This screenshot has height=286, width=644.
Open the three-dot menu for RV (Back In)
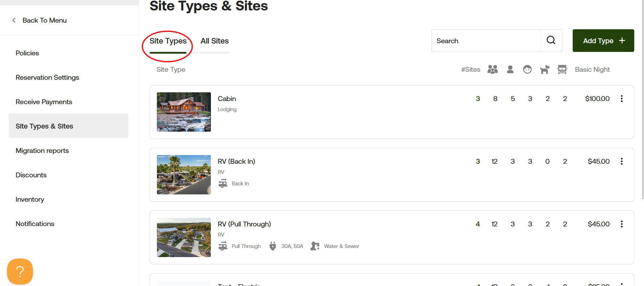[x=622, y=161]
